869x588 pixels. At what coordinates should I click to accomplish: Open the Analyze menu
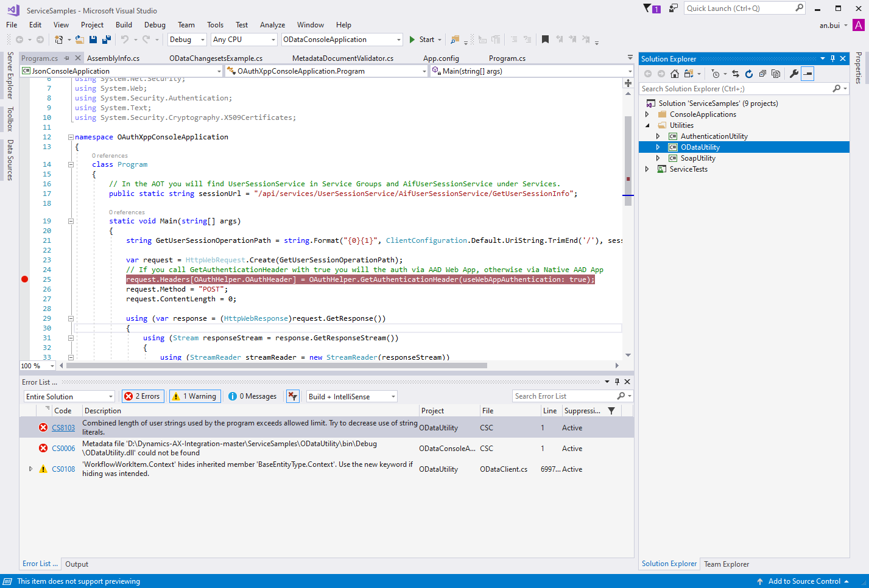point(272,25)
